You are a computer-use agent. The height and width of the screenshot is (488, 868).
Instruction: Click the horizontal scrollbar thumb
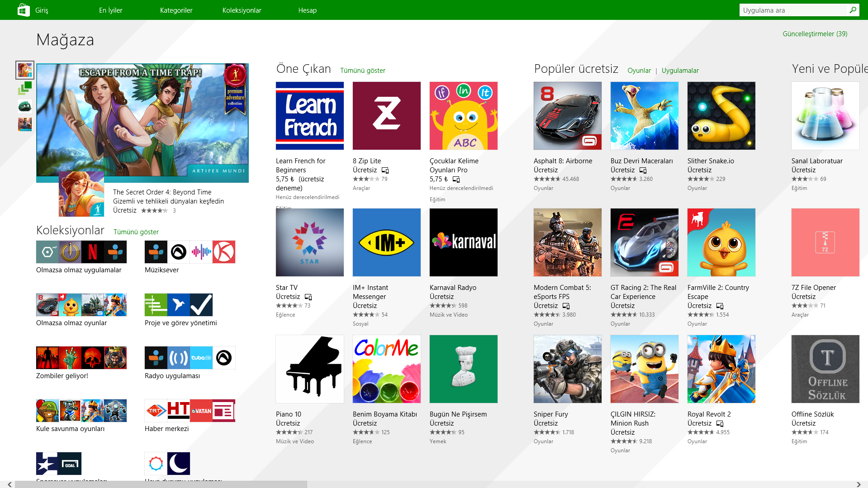161,484
